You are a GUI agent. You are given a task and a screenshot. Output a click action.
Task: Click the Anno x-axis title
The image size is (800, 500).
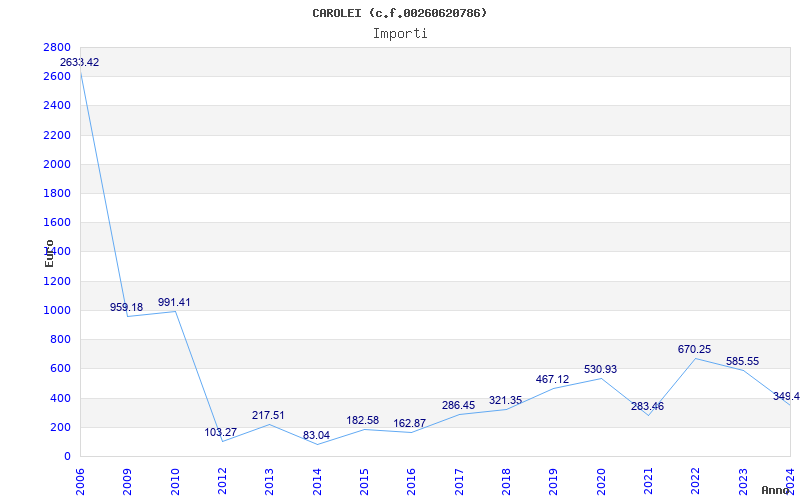tap(776, 490)
